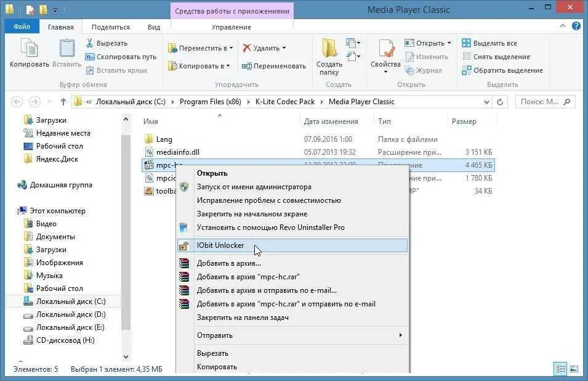
Task: Click Select all in the ribbon
Action: coord(489,43)
